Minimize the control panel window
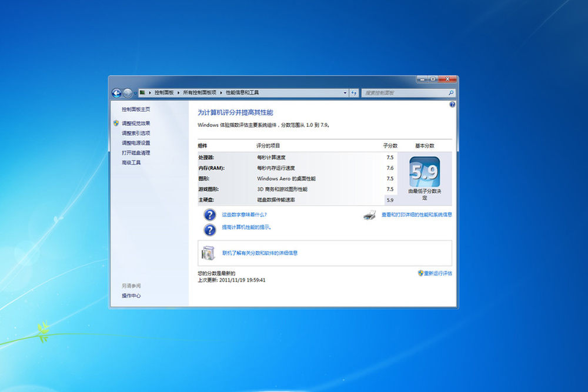 tap(423, 79)
